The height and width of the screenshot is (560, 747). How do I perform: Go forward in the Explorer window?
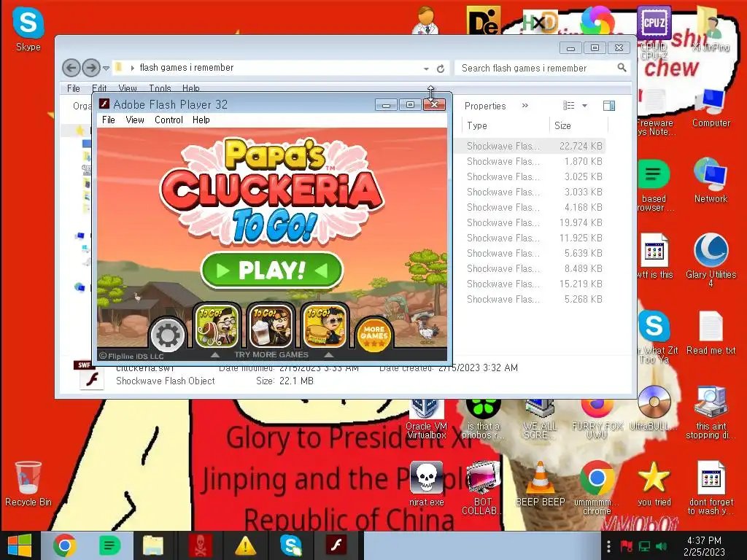click(x=91, y=68)
